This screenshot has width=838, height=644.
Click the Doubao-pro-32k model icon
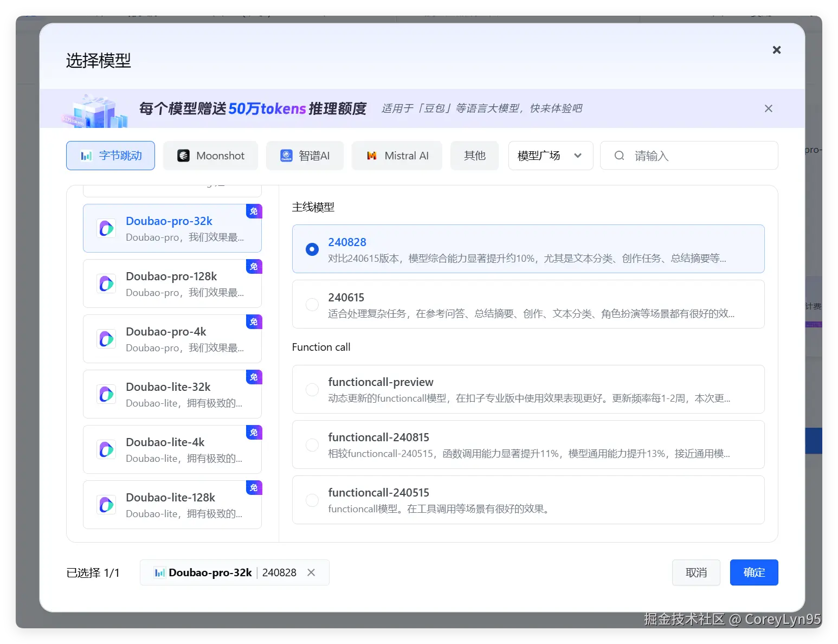coord(106,228)
